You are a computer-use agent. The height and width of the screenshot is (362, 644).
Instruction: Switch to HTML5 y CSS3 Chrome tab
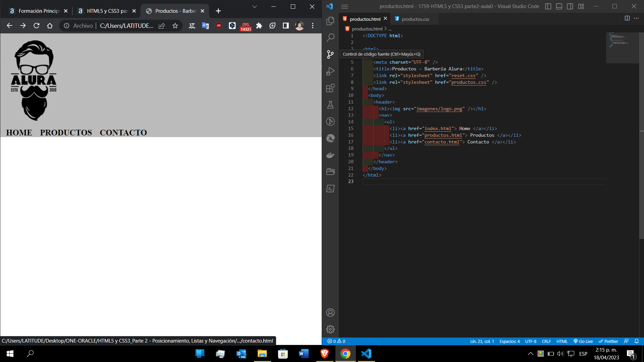click(106, 11)
